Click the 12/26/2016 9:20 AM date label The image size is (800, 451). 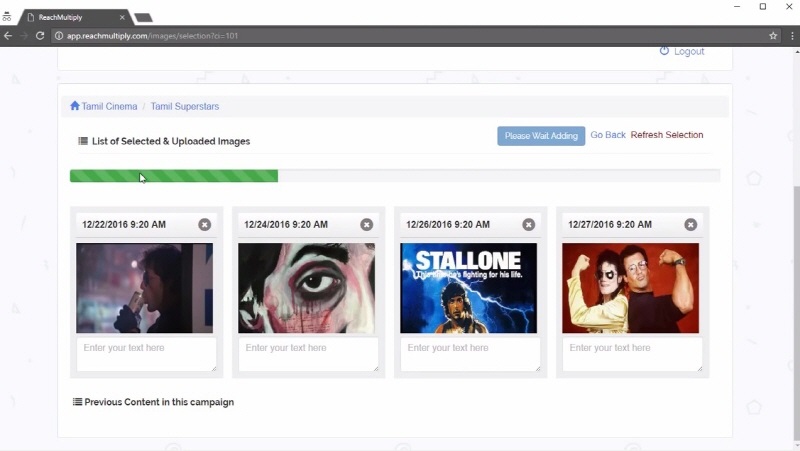(448, 224)
